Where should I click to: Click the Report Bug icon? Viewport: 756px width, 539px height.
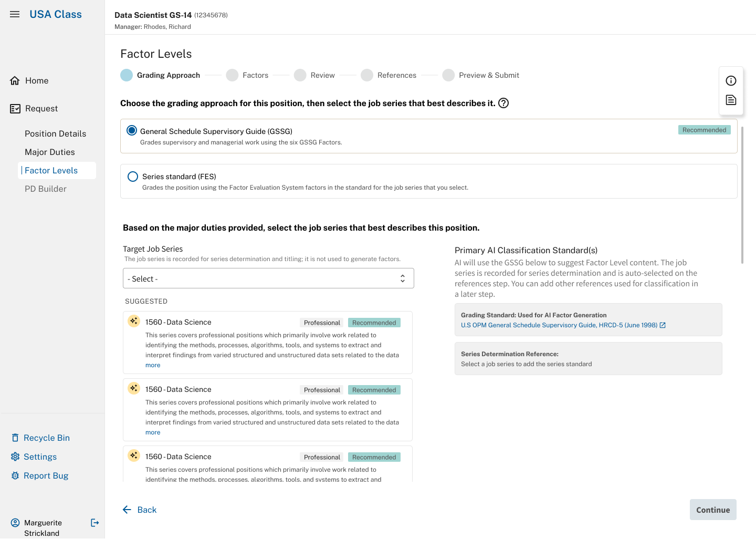click(x=15, y=475)
